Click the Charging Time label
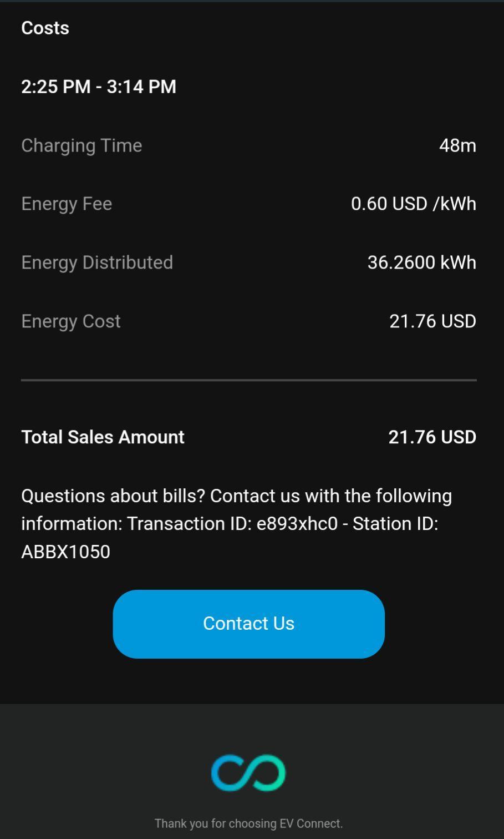Image resolution: width=504 pixels, height=839 pixels. [82, 145]
